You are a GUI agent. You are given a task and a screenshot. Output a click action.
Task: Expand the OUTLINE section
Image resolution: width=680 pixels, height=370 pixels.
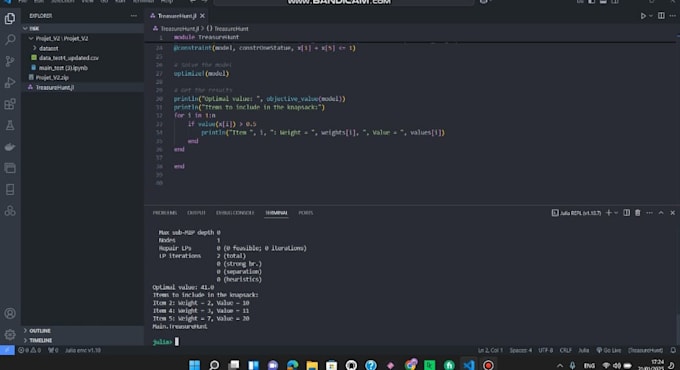pos(39,331)
